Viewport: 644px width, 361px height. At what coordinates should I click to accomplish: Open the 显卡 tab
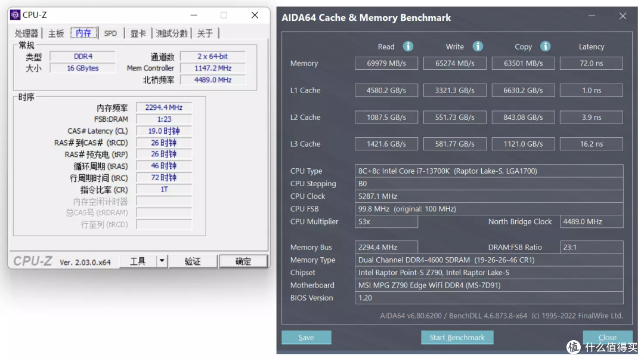pyautogui.click(x=138, y=33)
